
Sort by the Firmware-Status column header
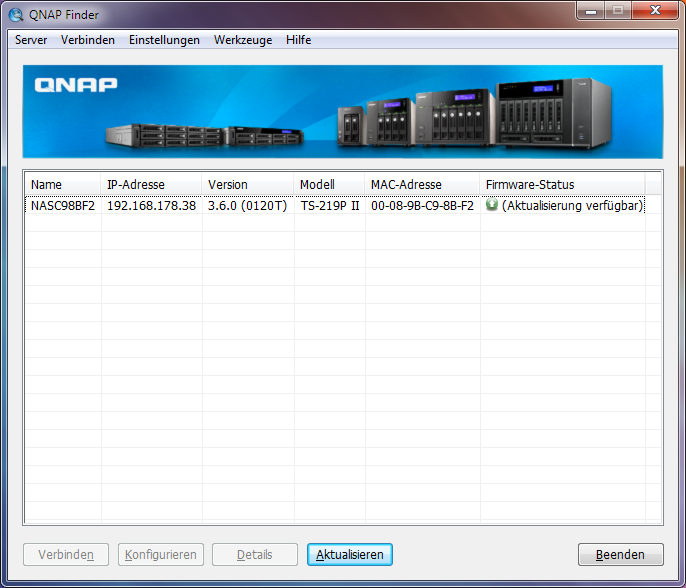coord(562,184)
